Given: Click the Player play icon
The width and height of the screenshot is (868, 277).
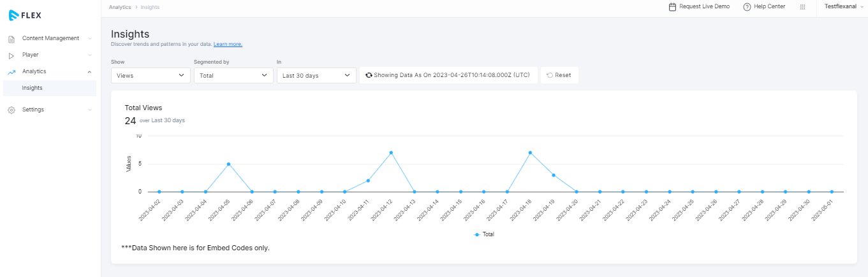Looking at the screenshot, I should point(11,55).
